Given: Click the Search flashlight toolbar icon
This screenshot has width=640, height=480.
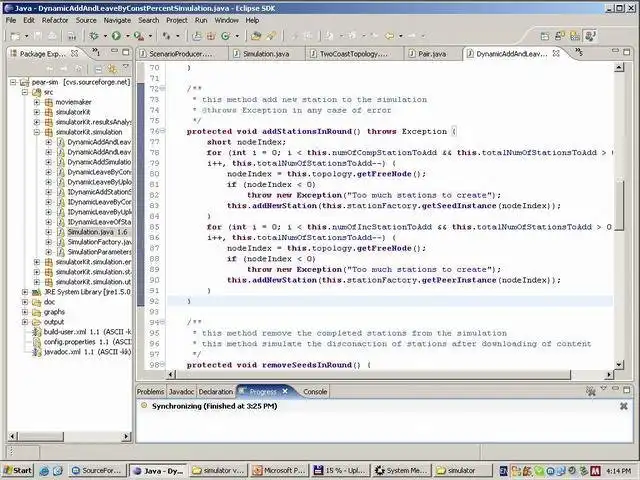Looking at the screenshot, I should (271, 36).
